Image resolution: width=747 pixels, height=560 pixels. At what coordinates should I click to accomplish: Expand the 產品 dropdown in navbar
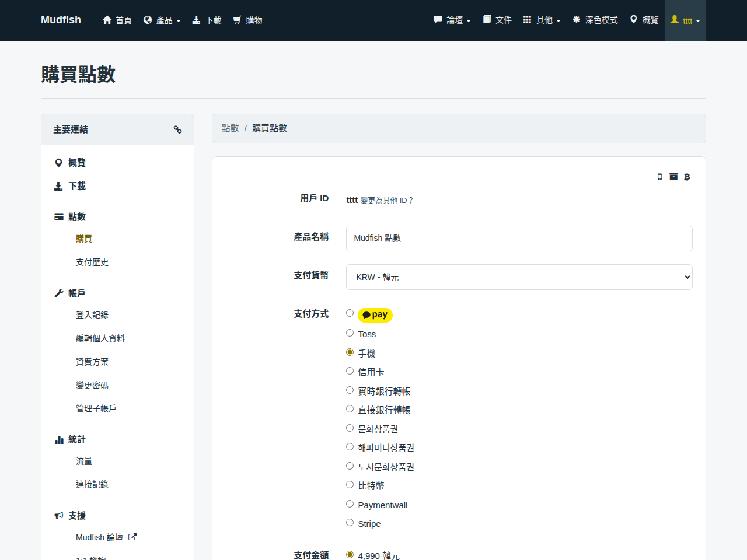tap(162, 20)
